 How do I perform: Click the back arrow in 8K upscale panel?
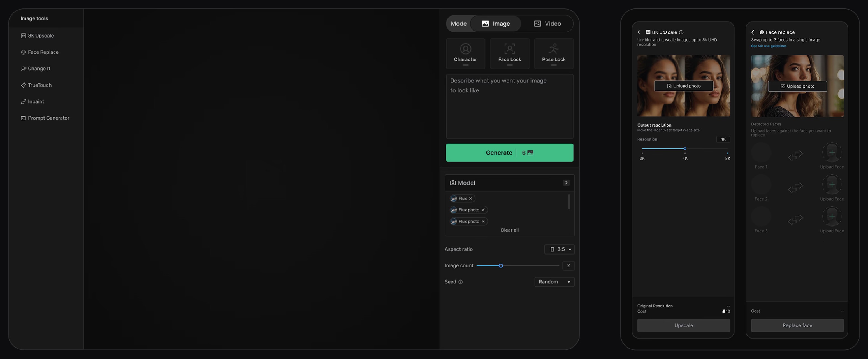coord(639,32)
